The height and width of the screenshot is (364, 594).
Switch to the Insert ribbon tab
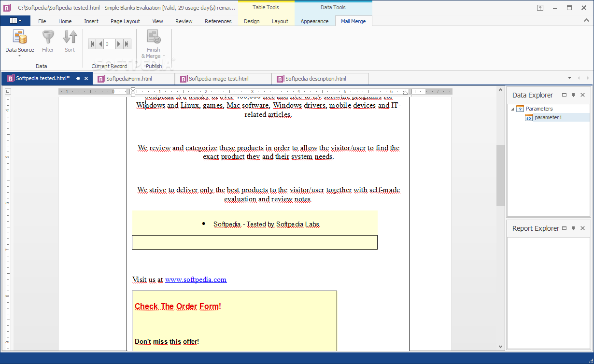91,21
